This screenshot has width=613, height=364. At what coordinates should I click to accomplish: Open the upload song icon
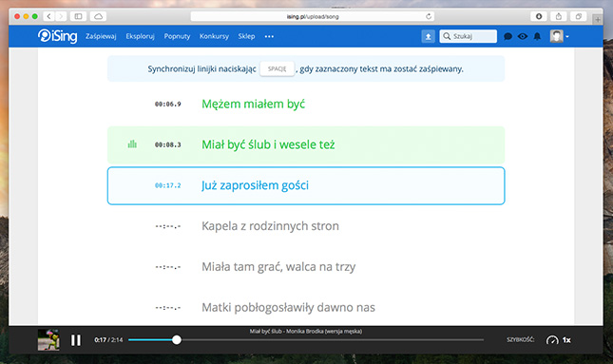tap(428, 36)
